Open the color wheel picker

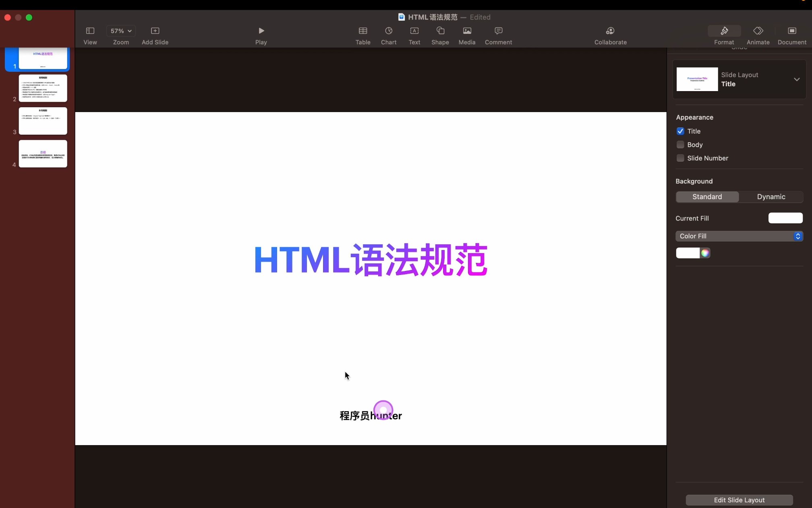pos(705,253)
